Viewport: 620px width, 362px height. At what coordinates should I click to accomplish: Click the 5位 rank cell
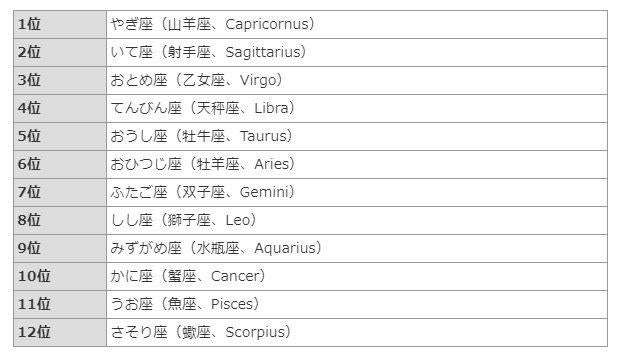click(x=60, y=137)
